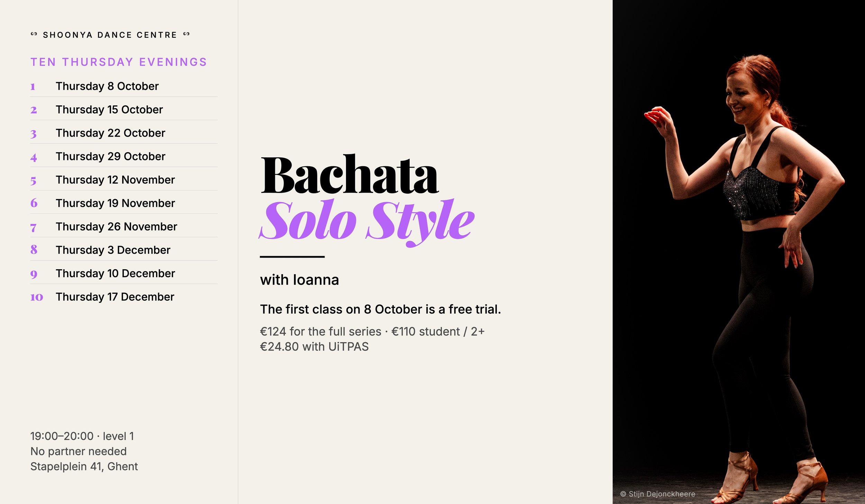Click the dancer photo
865x504 pixels.
click(739, 252)
